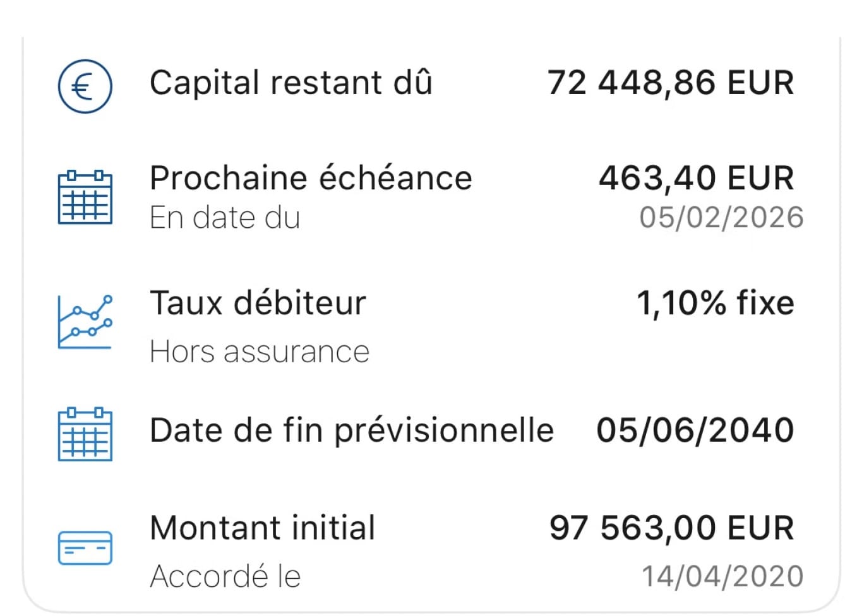Tap the 05/02/2026 due date
Screen dimensions: 845x616
tap(721, 218)
